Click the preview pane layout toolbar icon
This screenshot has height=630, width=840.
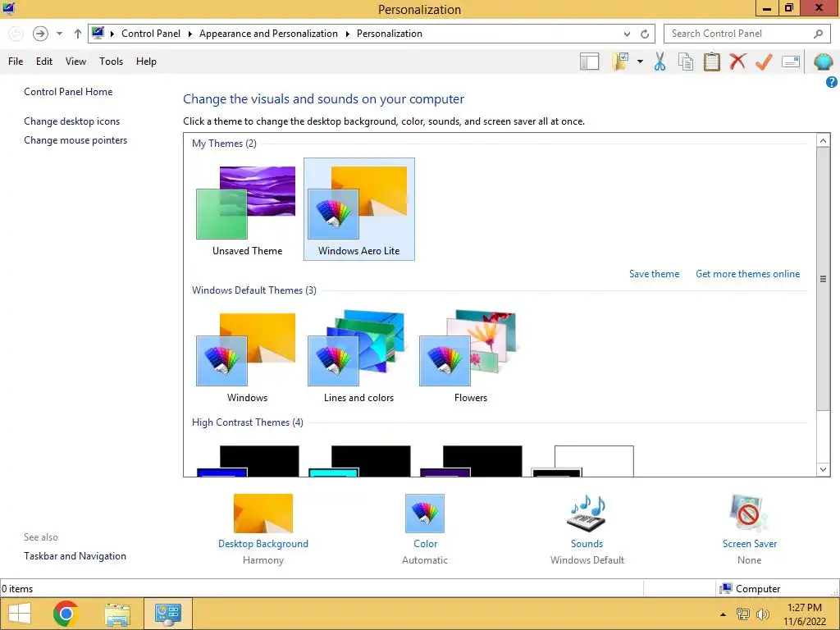(x=589, y=62)
